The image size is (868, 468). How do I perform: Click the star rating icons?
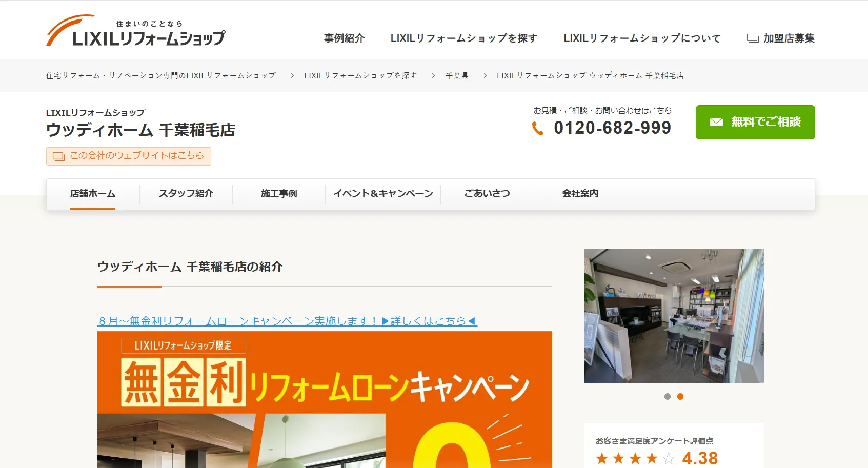635,458
